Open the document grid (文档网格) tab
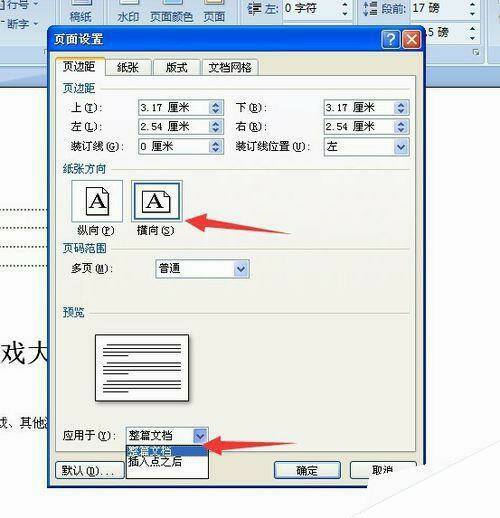The height and width of the screenshot is (518, 500). [230, 68]
